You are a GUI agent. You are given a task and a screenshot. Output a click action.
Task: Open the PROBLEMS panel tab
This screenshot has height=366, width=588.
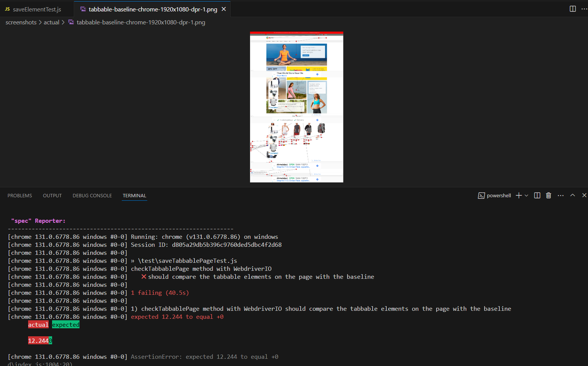pyautogui.click(x=20, y=195)
